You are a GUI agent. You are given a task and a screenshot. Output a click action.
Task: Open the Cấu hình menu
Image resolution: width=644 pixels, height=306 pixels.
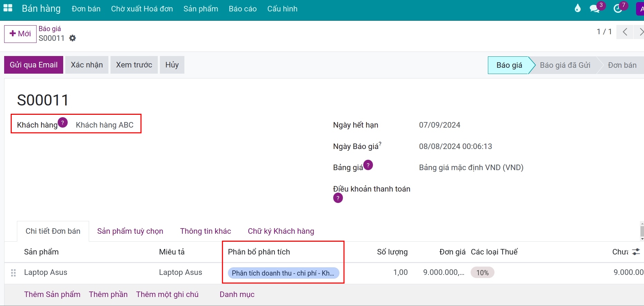(x=282, y=9)
